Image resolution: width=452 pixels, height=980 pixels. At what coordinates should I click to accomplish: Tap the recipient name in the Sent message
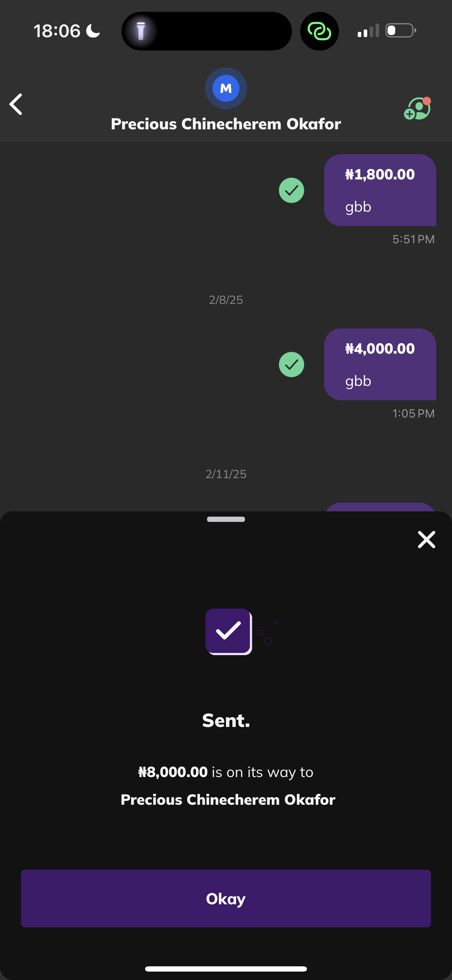click(228, 800)
